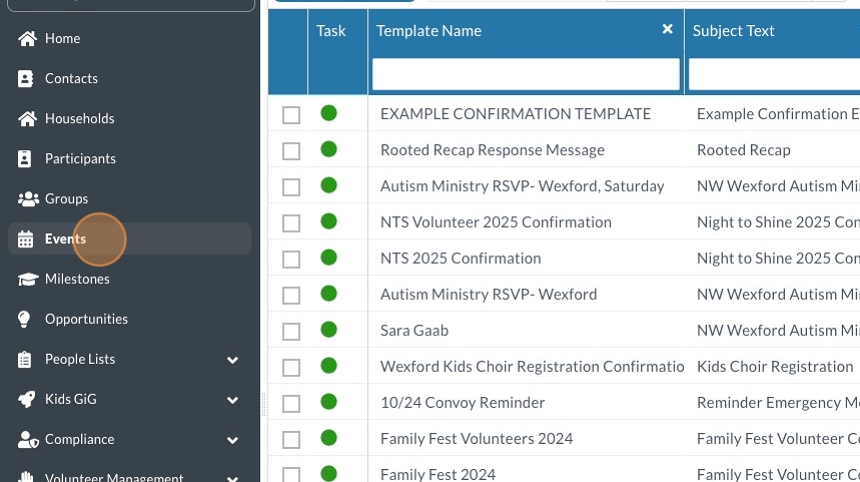Click the Groups people icon
860x482 pixels.
tap(27, 199)
